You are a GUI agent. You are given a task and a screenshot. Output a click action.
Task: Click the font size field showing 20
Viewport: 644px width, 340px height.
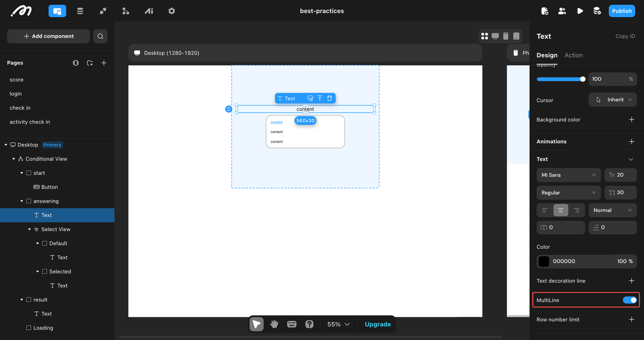(x=620, y=175)
